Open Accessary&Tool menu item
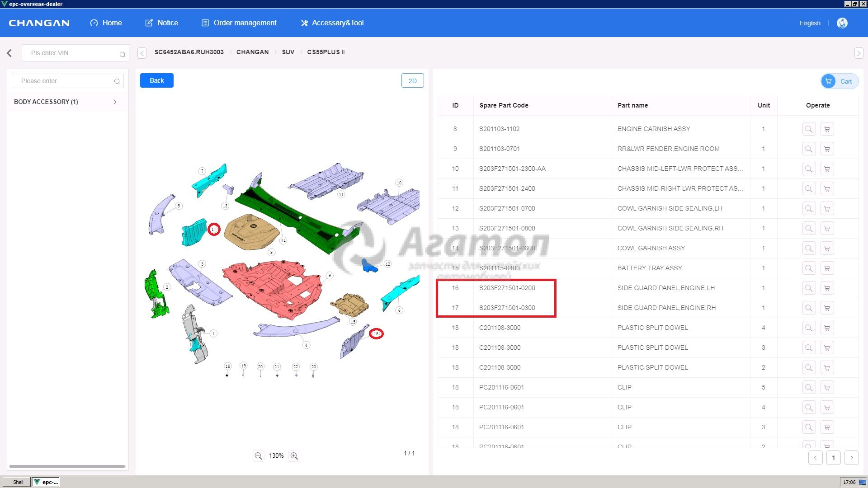The height and width of the screenshot is (488, 868). 332,23
